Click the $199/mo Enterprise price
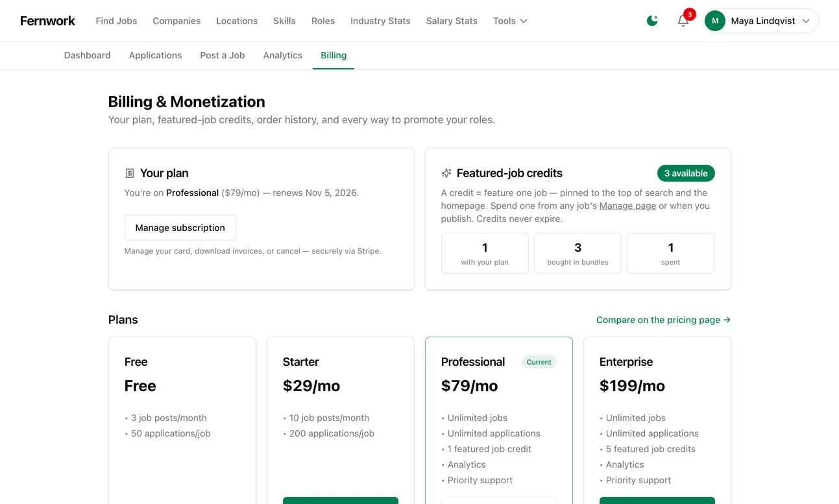Screen dimensions: 839x504 coord(632,386)
